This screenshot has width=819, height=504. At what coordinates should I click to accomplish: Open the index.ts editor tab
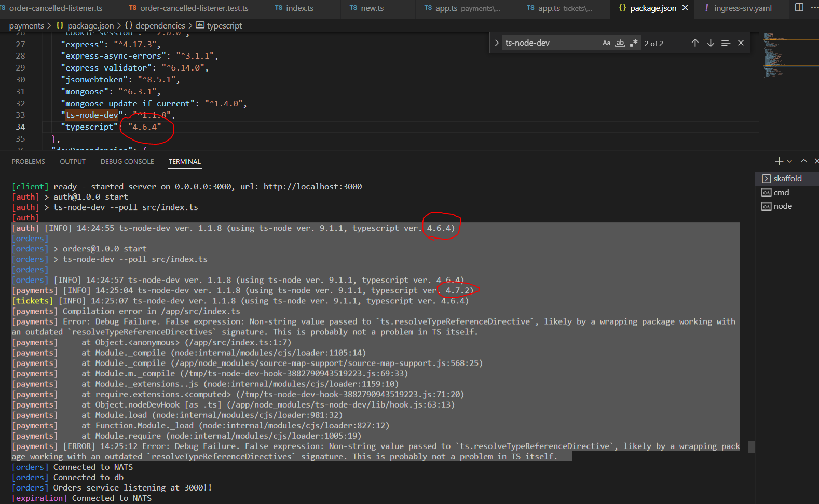[x=294, y=8]
